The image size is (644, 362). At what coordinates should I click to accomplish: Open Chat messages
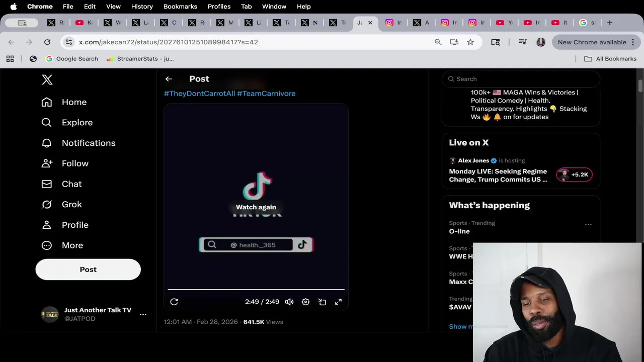point(61,184)
